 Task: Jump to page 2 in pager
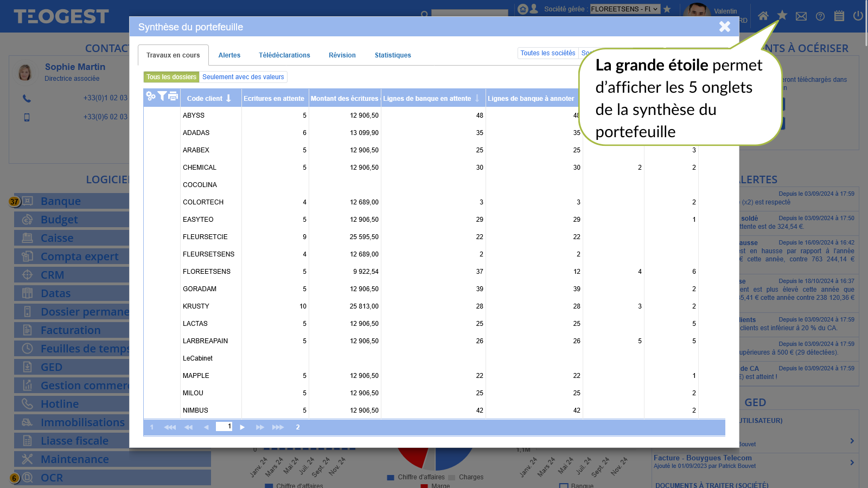(x=298, y=427)
